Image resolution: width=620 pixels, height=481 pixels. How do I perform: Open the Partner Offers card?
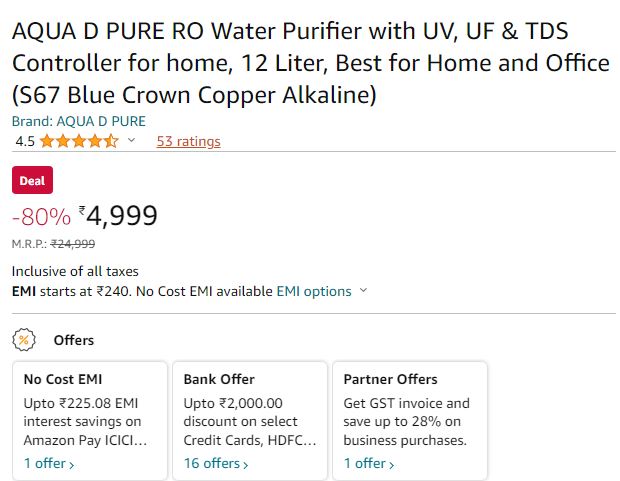[410, 421]
